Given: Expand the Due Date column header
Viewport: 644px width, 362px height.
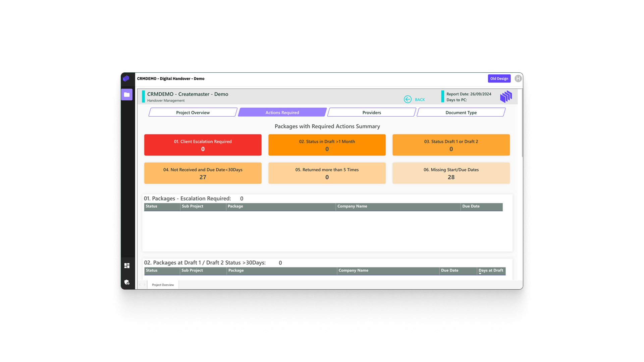Looking at the screenshot, I should click(x=470, y=206).
